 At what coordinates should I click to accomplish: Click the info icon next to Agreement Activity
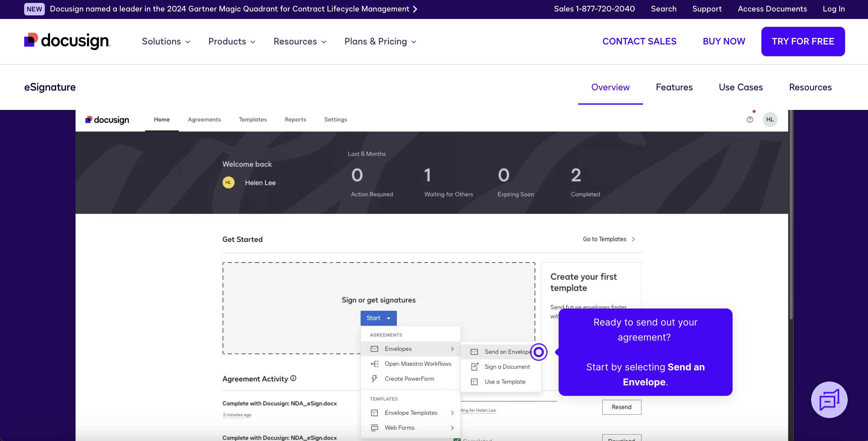click(293, 378)
